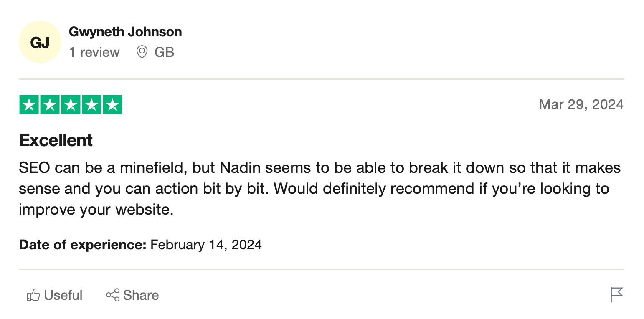Open the review titled "Excellent"

click(56, 140)
